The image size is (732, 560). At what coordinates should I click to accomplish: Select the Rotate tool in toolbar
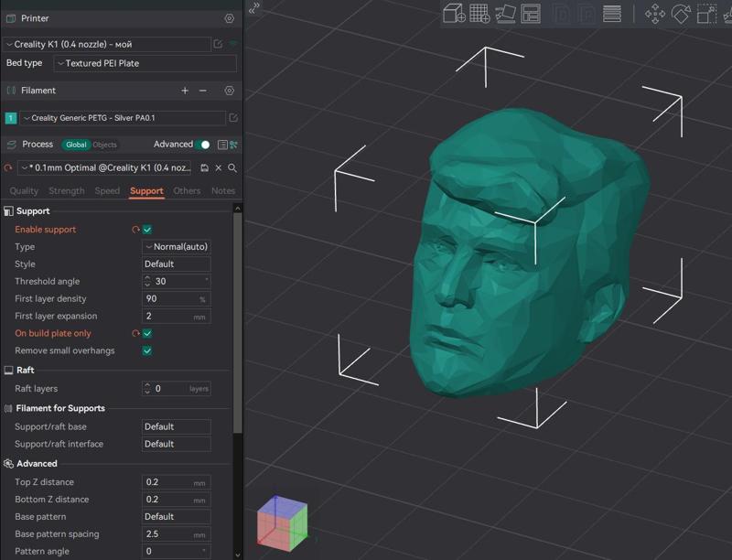(681, 14)
